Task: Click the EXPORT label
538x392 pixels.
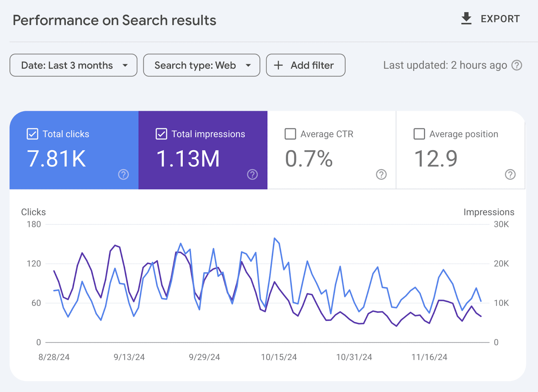Action: pos(500,18)
